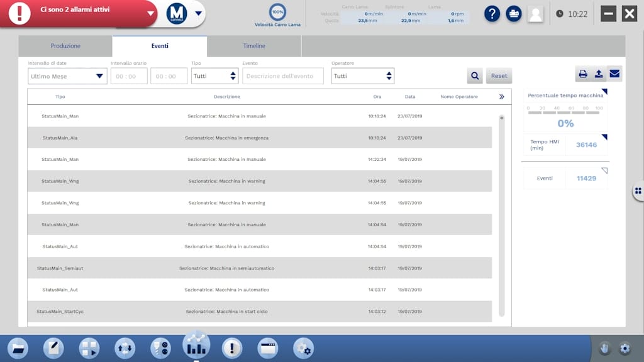
Task: Click the export upload icon
Action: (x=599, y=74)
